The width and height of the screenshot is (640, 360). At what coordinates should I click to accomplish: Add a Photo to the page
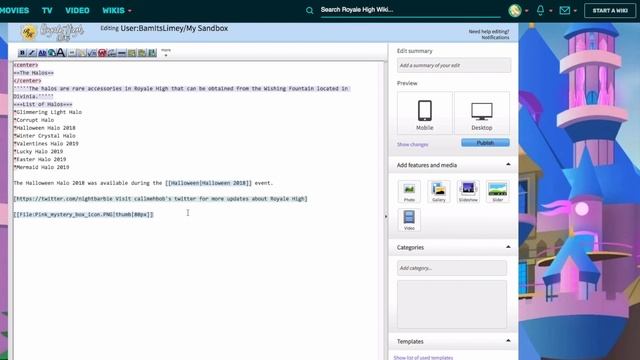point(409,191)
